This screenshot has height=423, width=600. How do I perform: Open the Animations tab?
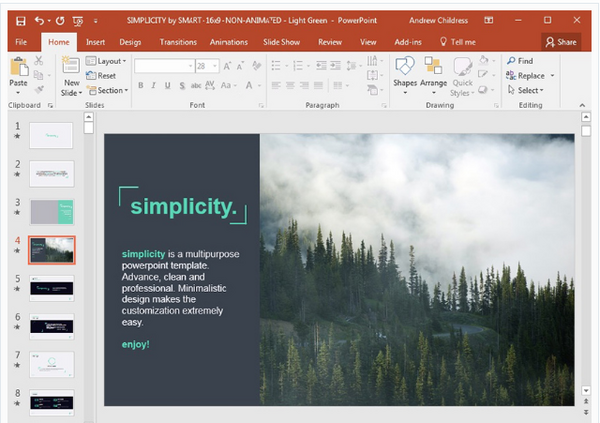coord(228,42)
